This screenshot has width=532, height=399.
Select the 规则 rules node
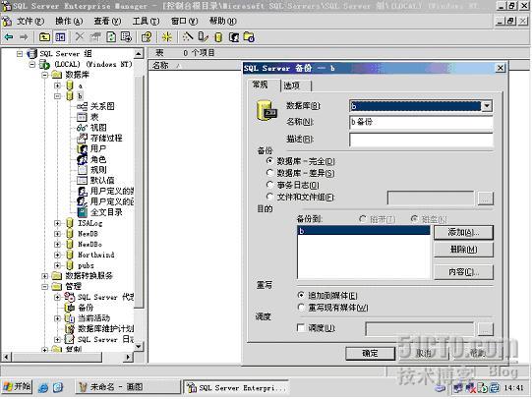tap(98, 169)
